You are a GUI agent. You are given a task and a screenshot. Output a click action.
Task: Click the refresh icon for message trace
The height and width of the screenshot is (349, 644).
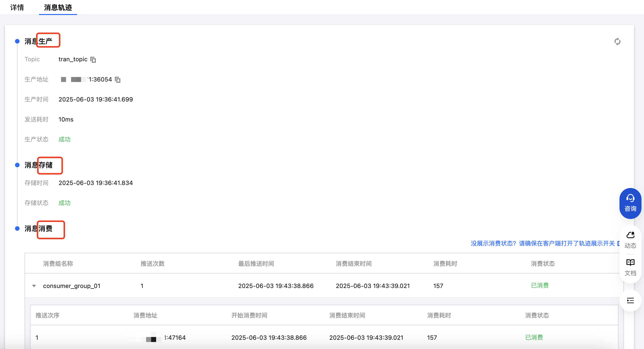(x=617, y=41)
